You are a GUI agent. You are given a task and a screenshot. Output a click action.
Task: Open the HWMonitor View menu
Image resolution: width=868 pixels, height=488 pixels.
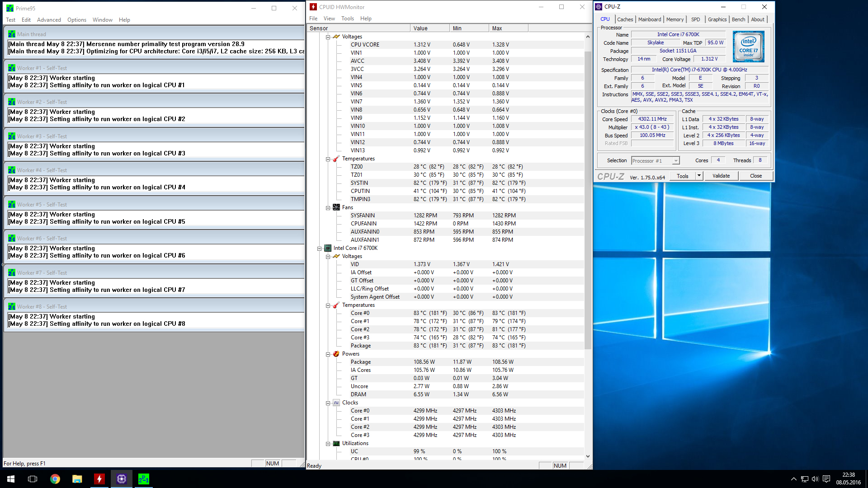point(329,19)
